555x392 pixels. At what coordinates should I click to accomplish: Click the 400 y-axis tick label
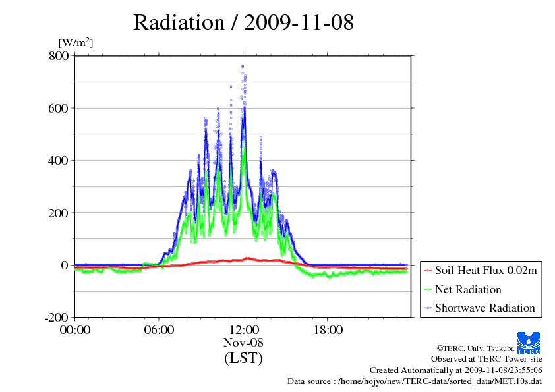pyautogui.click(x=59, y=161)
